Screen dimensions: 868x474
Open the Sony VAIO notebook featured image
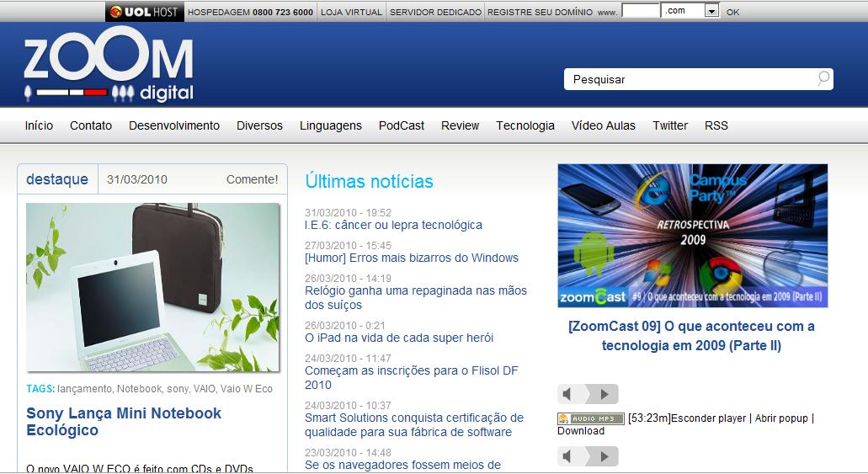click(152, 287)
